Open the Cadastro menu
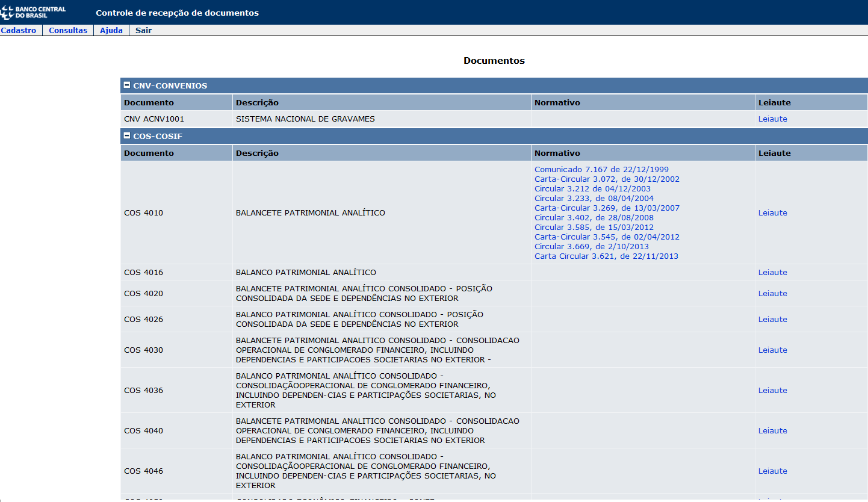 (x=19, y=30)
